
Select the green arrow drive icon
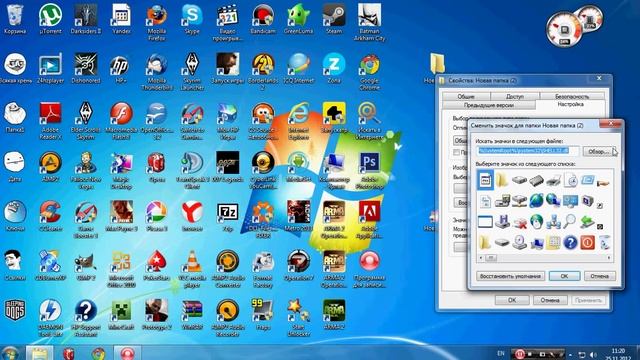tap(587, 222)
